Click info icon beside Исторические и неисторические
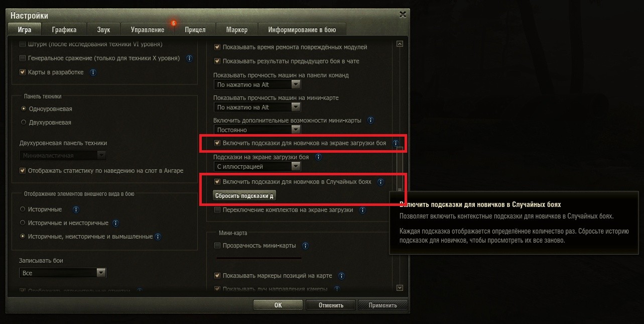This screenshot has width=644, height=324. point(115,223)
